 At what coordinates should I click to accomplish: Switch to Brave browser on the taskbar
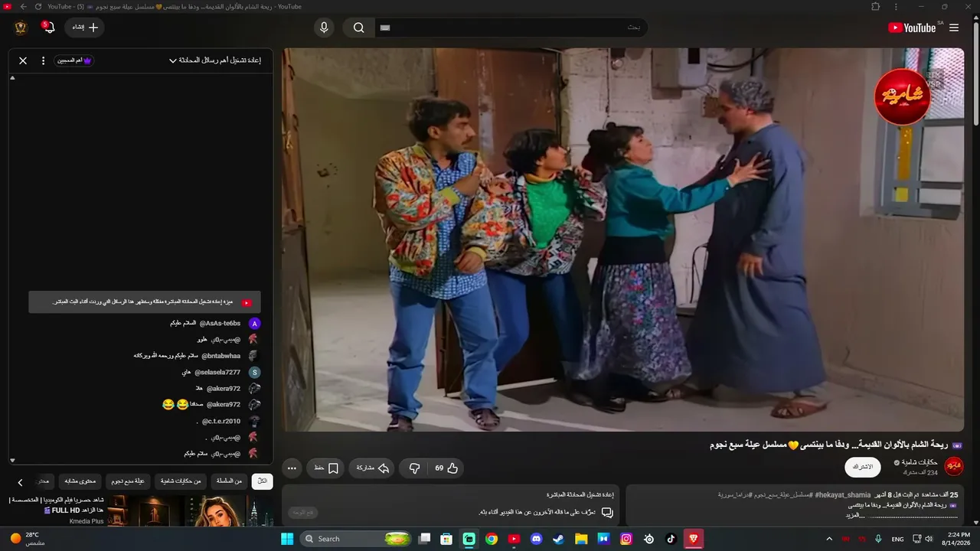(694, 539)
